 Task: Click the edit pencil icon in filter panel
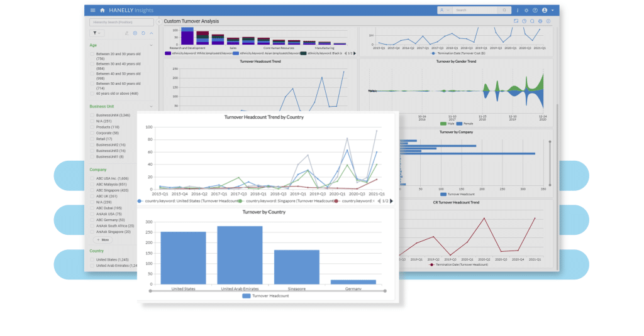[x=126, y=33]
